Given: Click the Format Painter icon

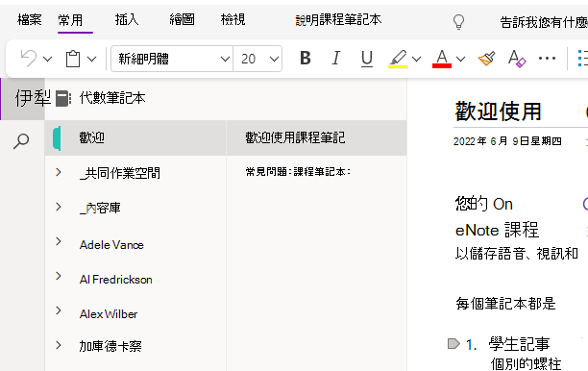Looking at the screenshot, I should (x=487, y=59).
